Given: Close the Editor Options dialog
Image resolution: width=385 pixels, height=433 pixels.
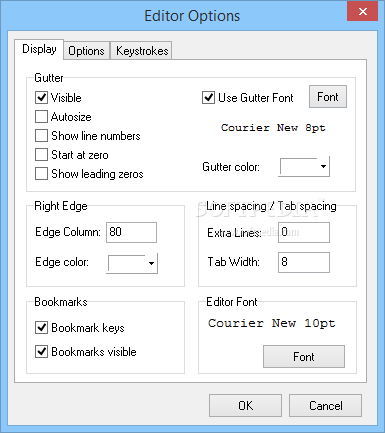Looking at the screenshot, I should 362,12.
